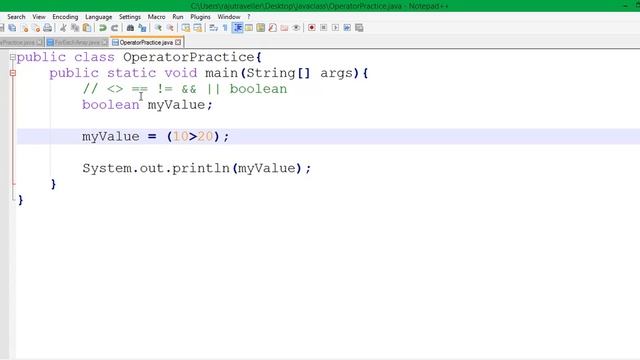Click the Cut scissors icon
This screenshot has height=360, width=640.
[x=63, y=28]
